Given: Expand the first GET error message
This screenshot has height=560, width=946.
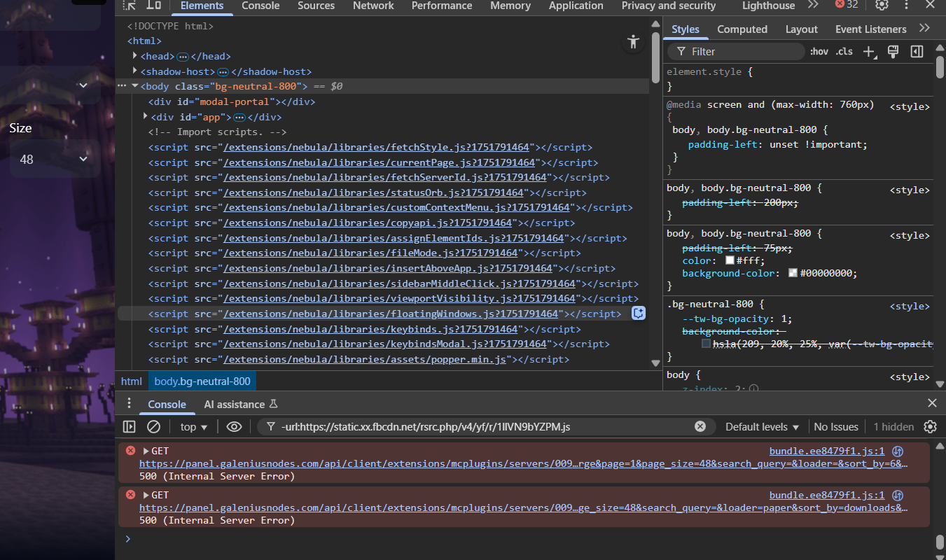Looking at the screenshot, I should point(146,451).
